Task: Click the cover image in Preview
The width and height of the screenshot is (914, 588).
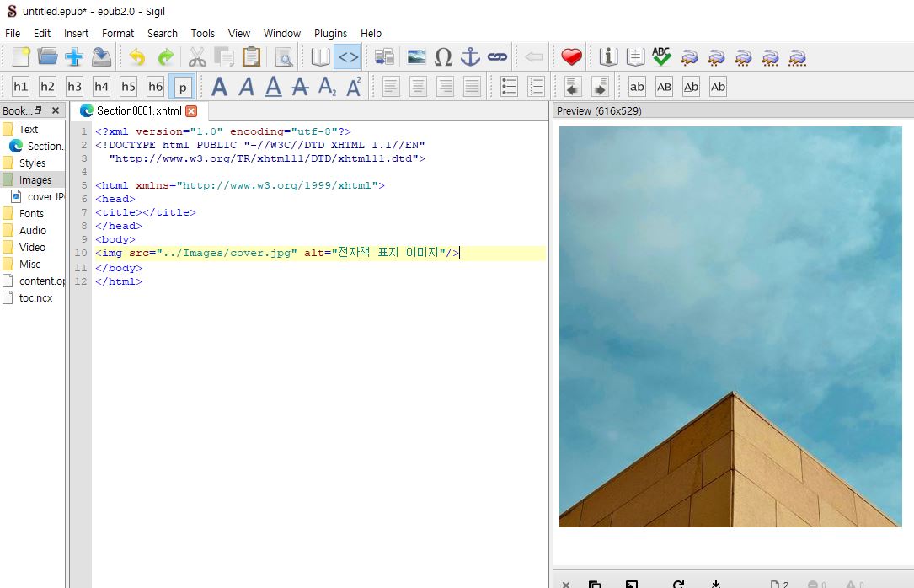Action: coord(730,327)
